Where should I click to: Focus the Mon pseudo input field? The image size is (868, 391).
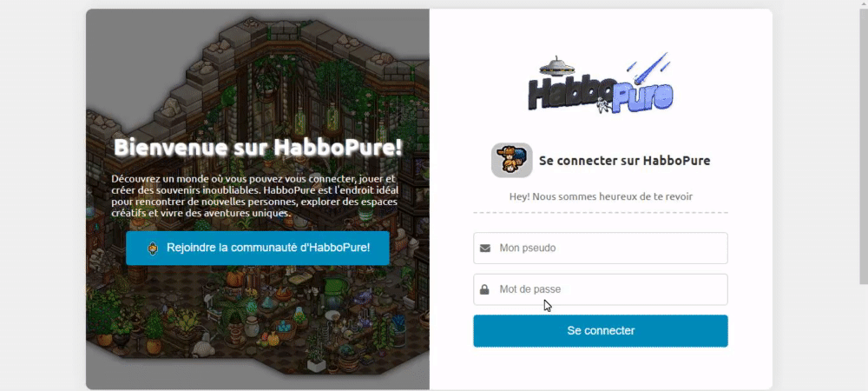click(600, 249)
